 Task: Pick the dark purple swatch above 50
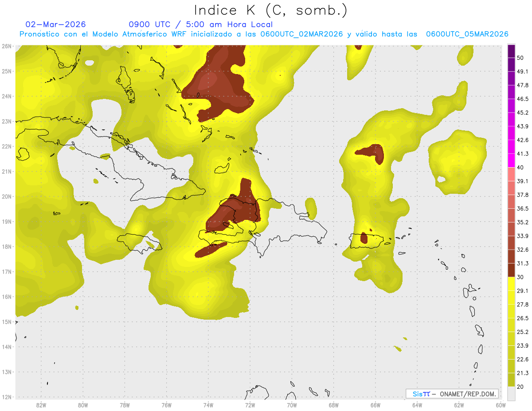pos(511,51)
